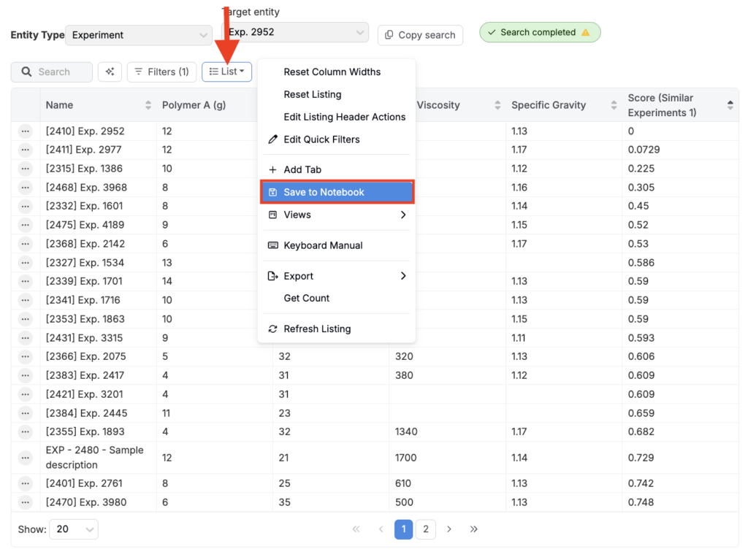The width and height of the screenshot is (748, 560).
Task: Sort by Specific Gravity column arrows
Action: [614, 105]
